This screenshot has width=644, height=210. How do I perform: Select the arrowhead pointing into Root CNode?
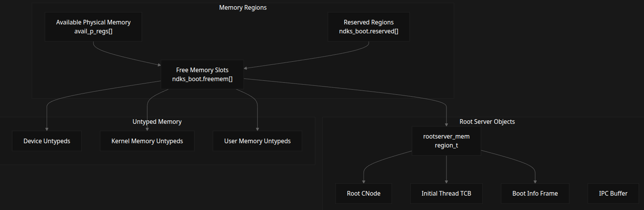[364, 182]
